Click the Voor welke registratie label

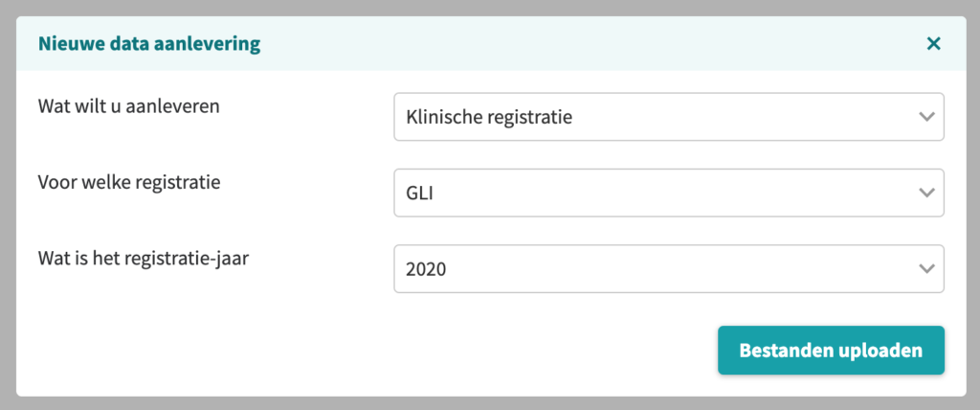point(129,183)
